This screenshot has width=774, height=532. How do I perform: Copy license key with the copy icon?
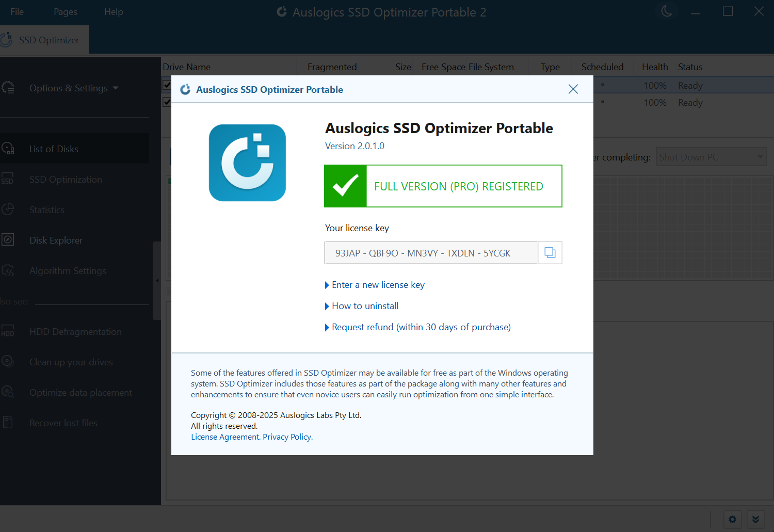click(550, 253)
